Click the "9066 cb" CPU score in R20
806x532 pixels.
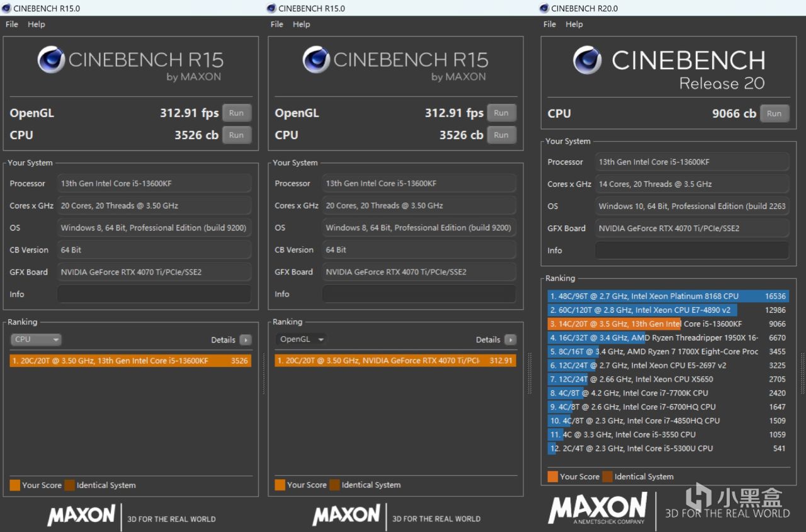(734, 114)
